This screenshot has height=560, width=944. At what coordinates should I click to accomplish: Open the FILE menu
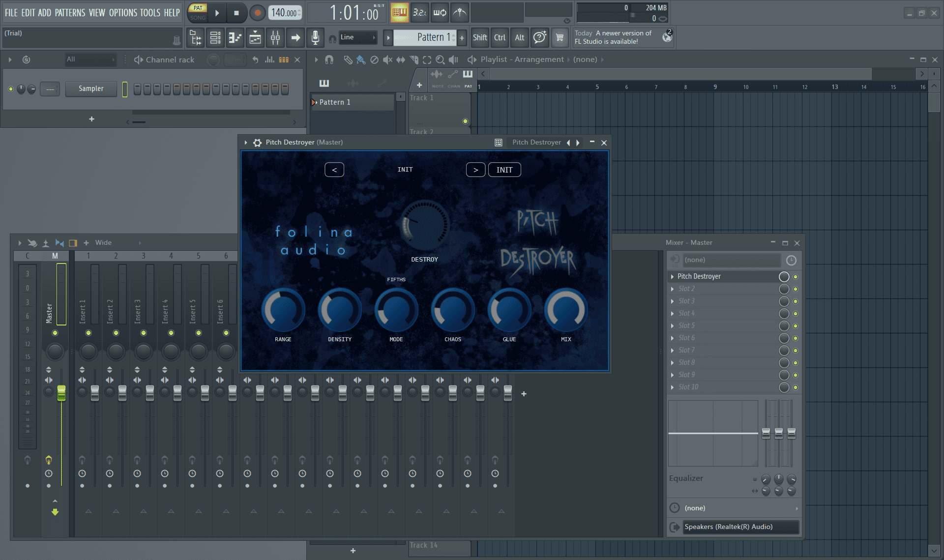coord(11,13)
